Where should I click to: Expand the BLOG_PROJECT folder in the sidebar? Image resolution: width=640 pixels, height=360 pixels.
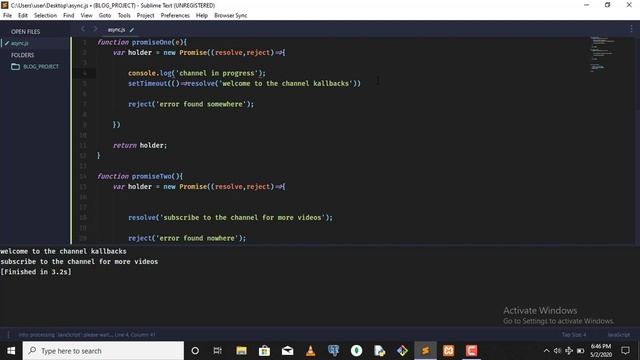coord(40,67)
